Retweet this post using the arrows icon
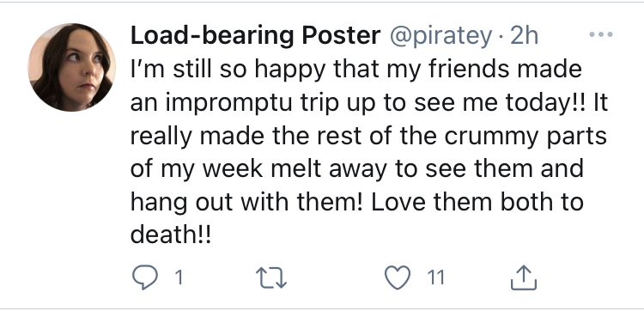644x323 pixels. (271, 277)
